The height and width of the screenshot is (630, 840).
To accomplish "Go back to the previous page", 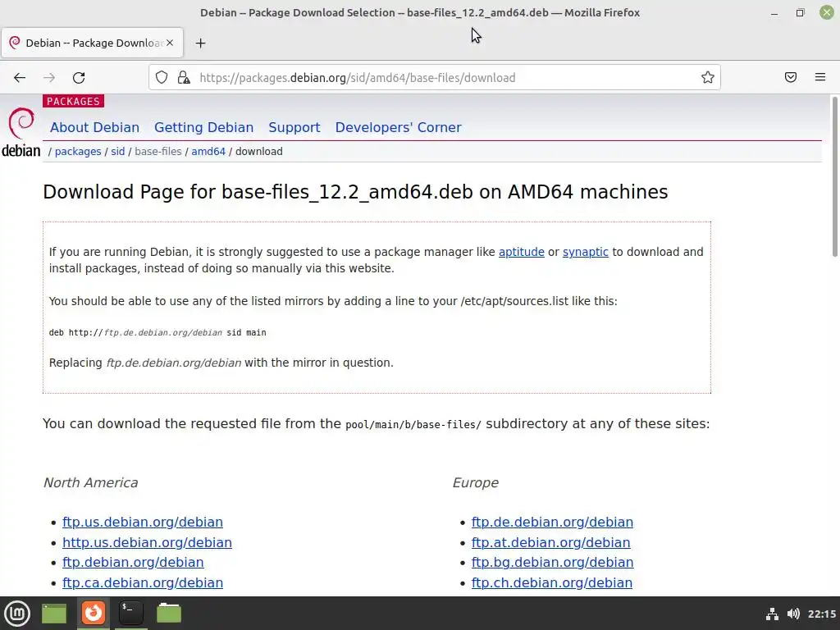I will pos(20,78).
